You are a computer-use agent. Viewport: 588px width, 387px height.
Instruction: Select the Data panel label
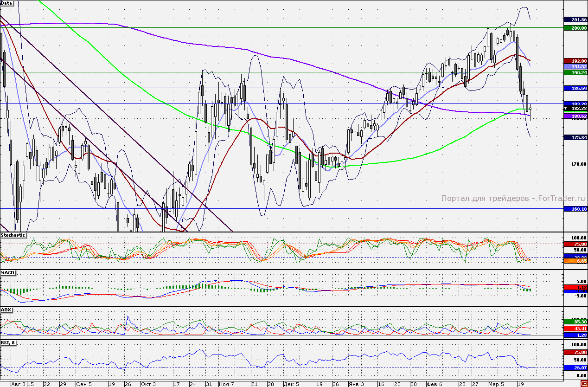click(x=6, y=3)
